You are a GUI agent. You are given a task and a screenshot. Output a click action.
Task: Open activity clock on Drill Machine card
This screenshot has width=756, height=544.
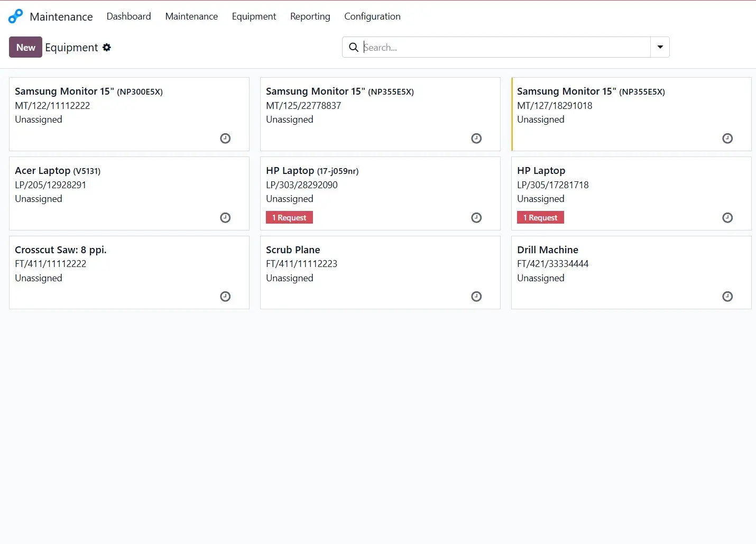point(727,297)
